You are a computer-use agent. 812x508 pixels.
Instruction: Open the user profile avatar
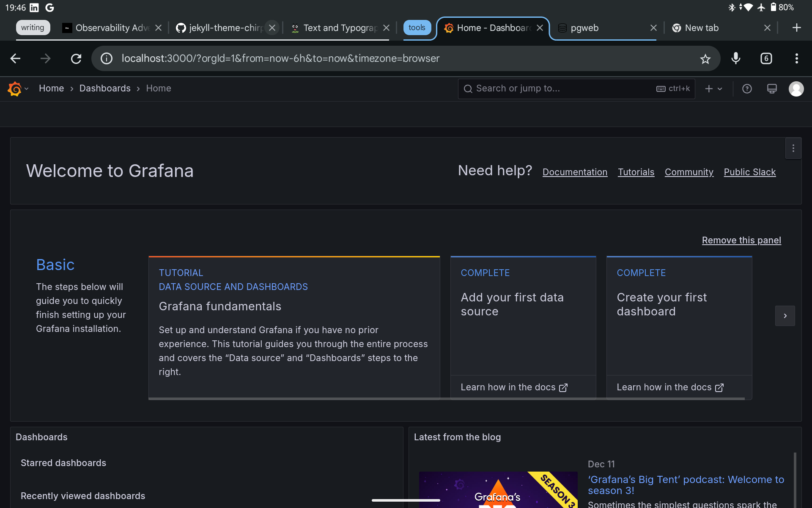point(796,89)
